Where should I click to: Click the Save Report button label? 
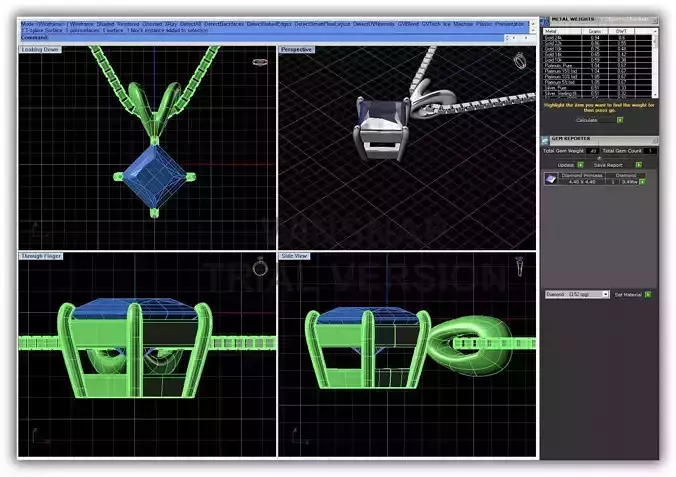pyautogui.click(x=608, y=165)
